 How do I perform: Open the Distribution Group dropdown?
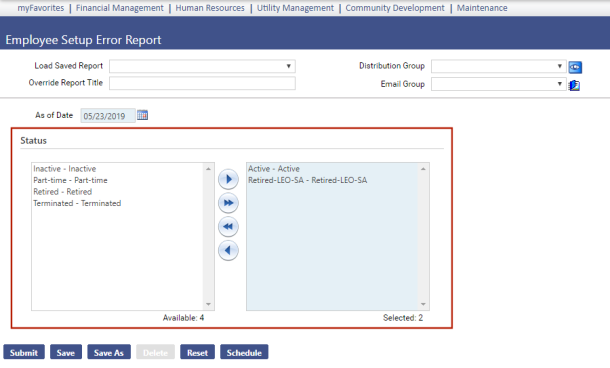click(499, 66)
